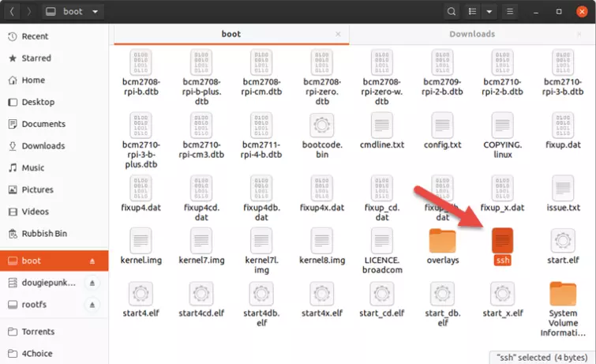Click the start4db.elf file name

point(261,318)
